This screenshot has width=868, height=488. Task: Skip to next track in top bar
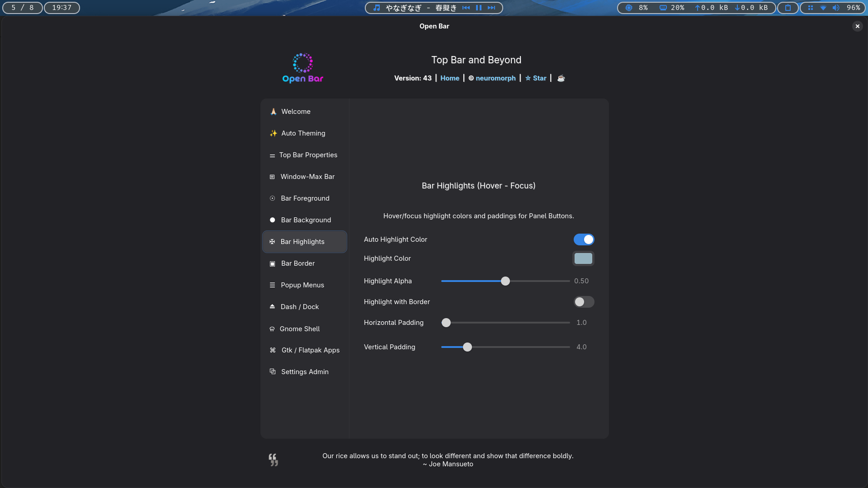491,8
